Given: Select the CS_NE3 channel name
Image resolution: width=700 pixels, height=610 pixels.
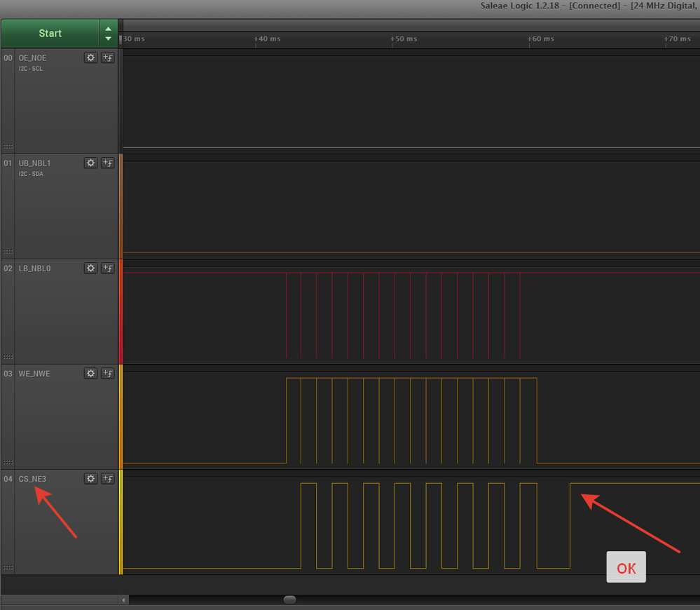Looking at the screenshot, I should pyautogui.click(x=32, y=479).
